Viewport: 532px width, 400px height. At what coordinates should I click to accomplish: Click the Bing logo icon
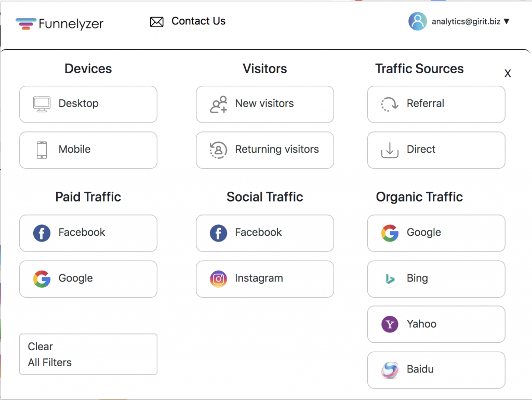click(390, 278)
